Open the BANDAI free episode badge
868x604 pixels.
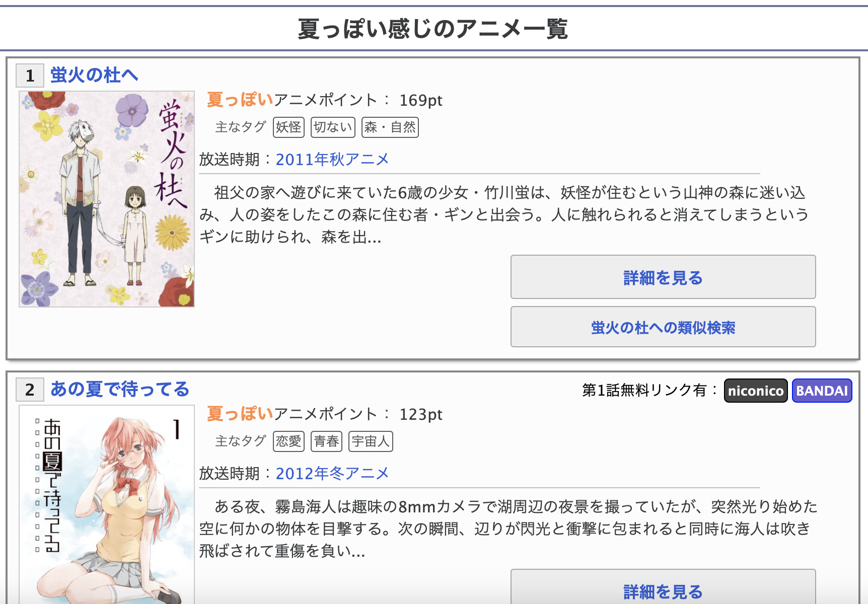[822, 391]
